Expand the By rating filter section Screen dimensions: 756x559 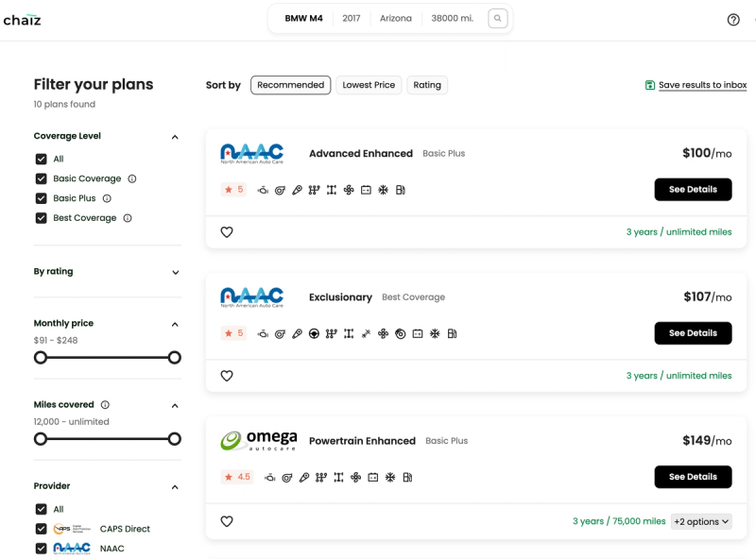175,273
